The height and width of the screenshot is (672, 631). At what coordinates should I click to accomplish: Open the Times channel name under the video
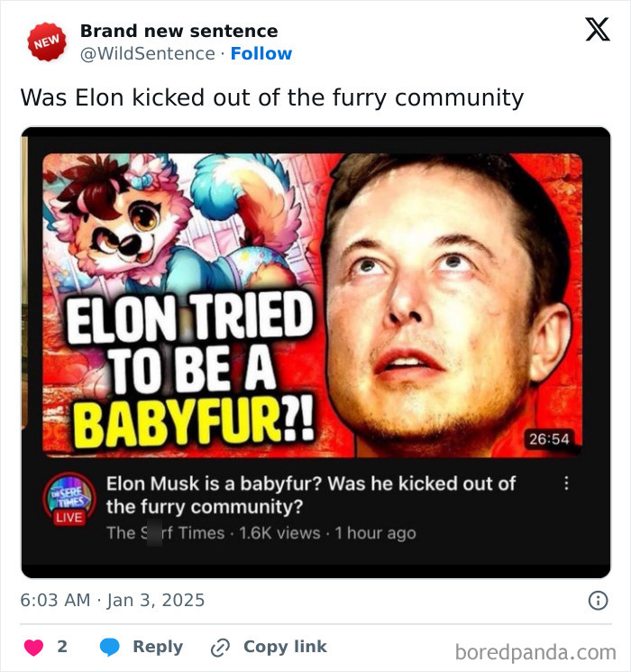(165, 533)
